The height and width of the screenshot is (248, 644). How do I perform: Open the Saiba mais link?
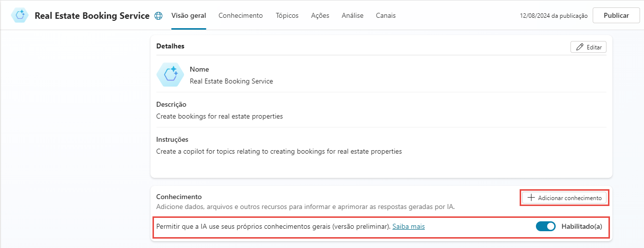(409, 227)
